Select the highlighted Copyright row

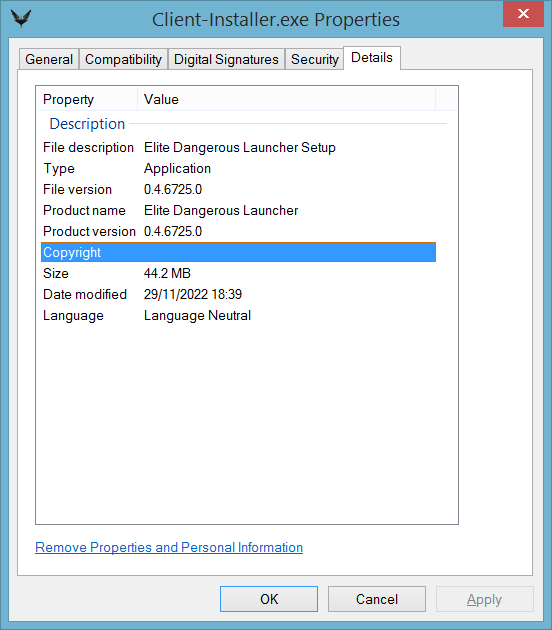point(238,252)
